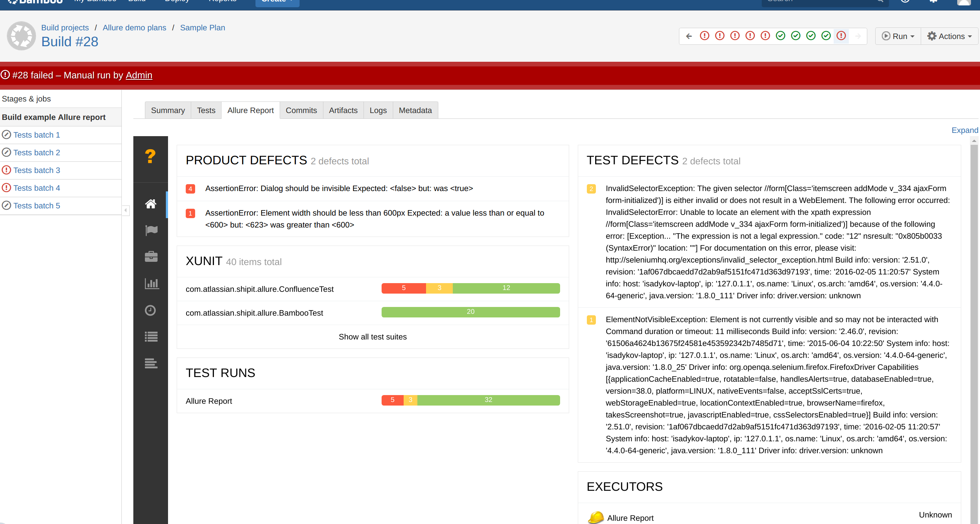Open the second successful build in history strip

coord(796,36)
